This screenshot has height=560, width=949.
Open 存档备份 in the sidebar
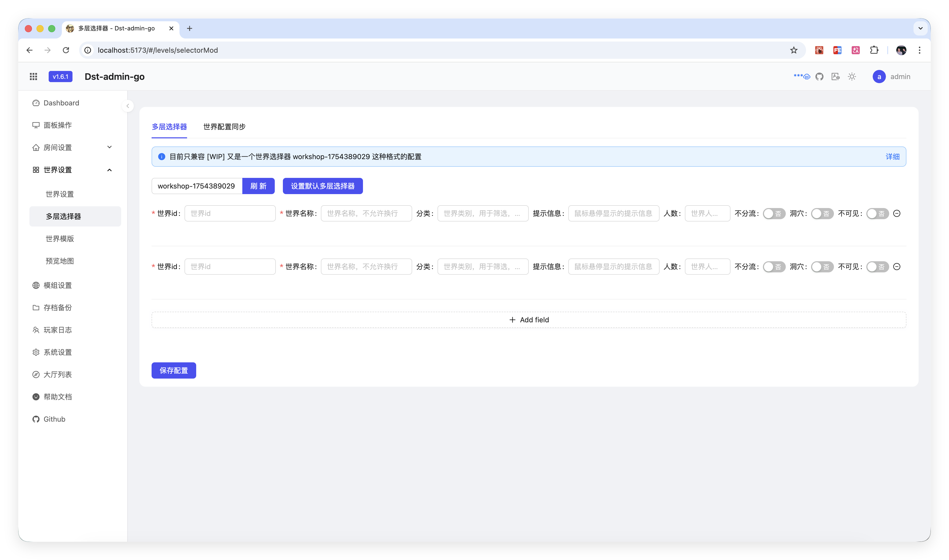(x=75, y=308)
